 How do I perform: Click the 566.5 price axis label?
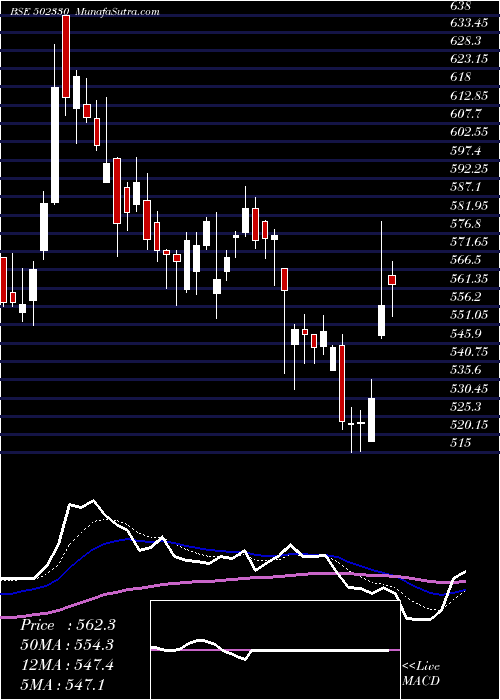(465, 260)
